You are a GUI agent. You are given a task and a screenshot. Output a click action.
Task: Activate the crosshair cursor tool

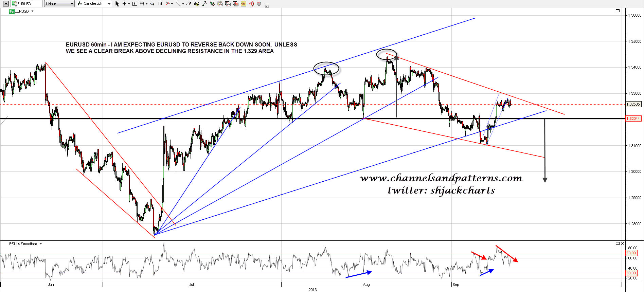[125, 4]
